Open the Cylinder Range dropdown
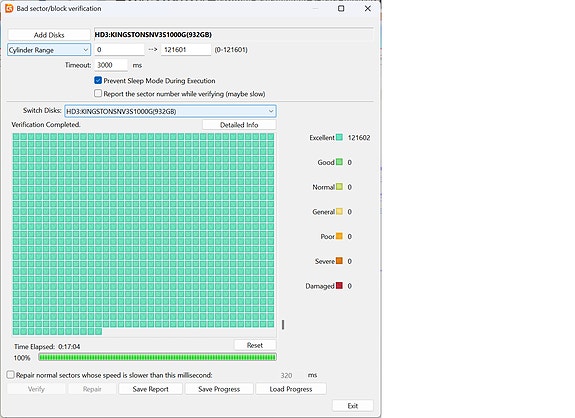Image resolution: width=575 pixels, height=418 pixels. [49, 50]
